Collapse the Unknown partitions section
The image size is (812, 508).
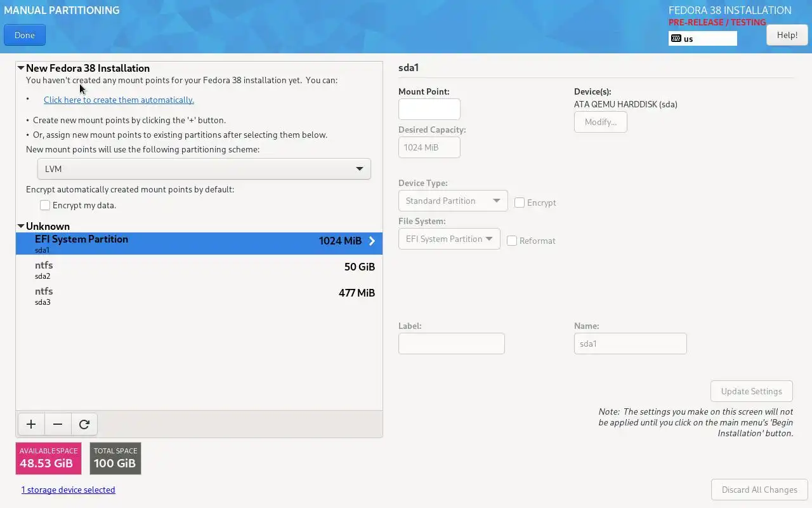(21, 226)
